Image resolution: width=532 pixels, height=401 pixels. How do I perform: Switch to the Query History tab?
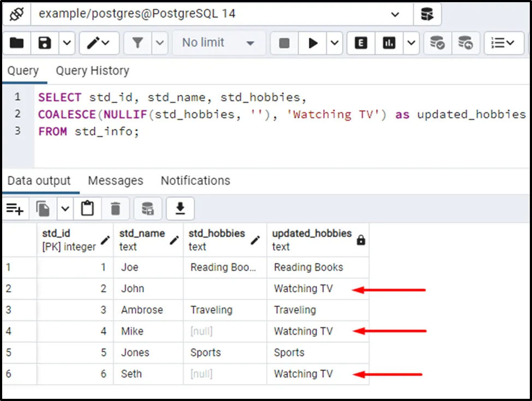pos(92,71)
